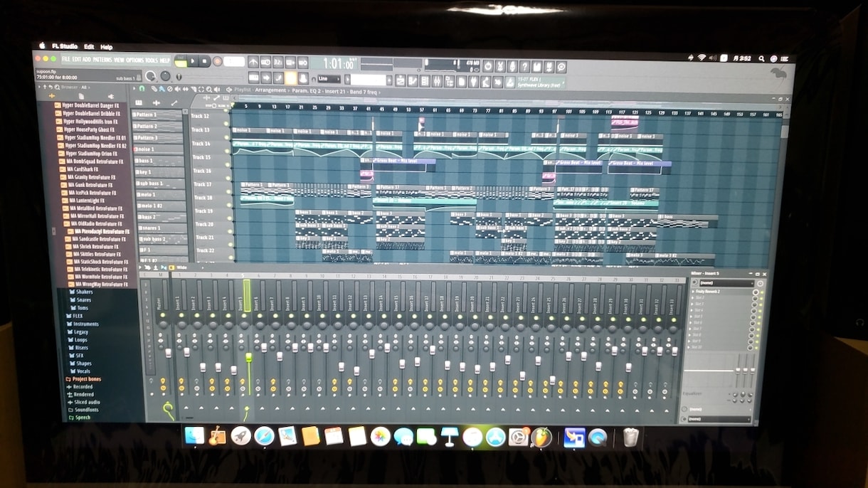This screenshot has width=868, height=488.
Task: Open the OPTIONS menu
Action: click(134, 60)
